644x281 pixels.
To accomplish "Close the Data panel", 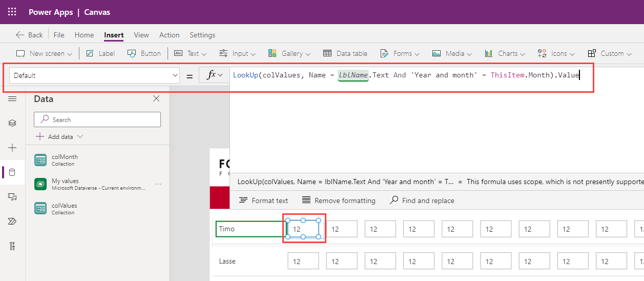I will coord(156,99).
